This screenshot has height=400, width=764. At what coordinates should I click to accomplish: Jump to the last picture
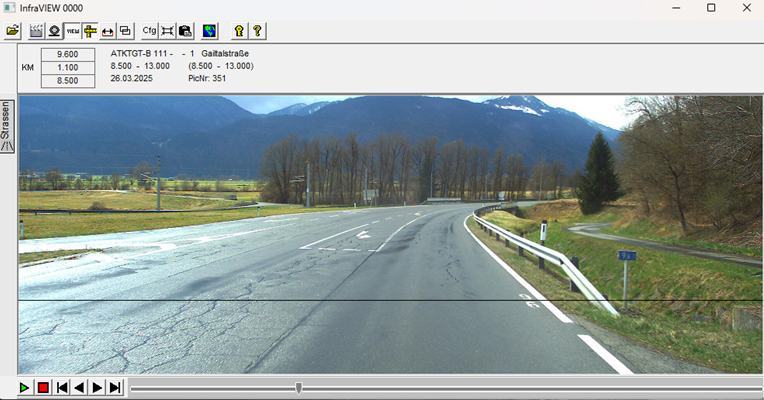click(x=115, y=388)
